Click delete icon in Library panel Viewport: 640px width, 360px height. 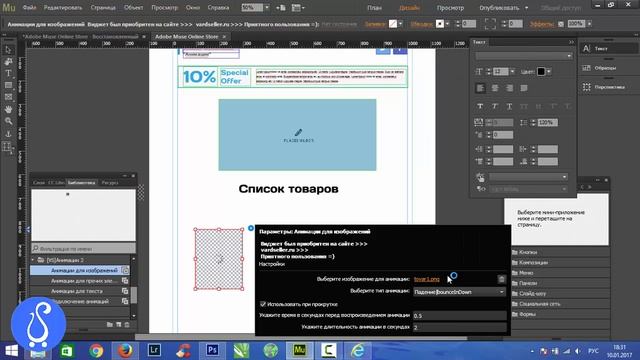[127, 324]
